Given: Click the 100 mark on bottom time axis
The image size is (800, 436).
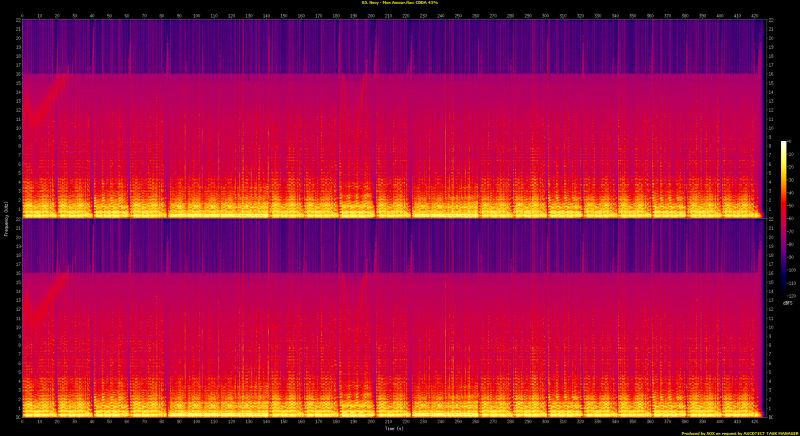Looking at the screenshot, I should click(x=197, y=421).
